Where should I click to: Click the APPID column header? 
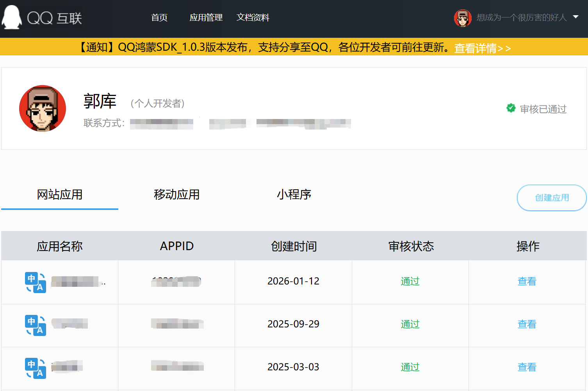tap(176, 246)
